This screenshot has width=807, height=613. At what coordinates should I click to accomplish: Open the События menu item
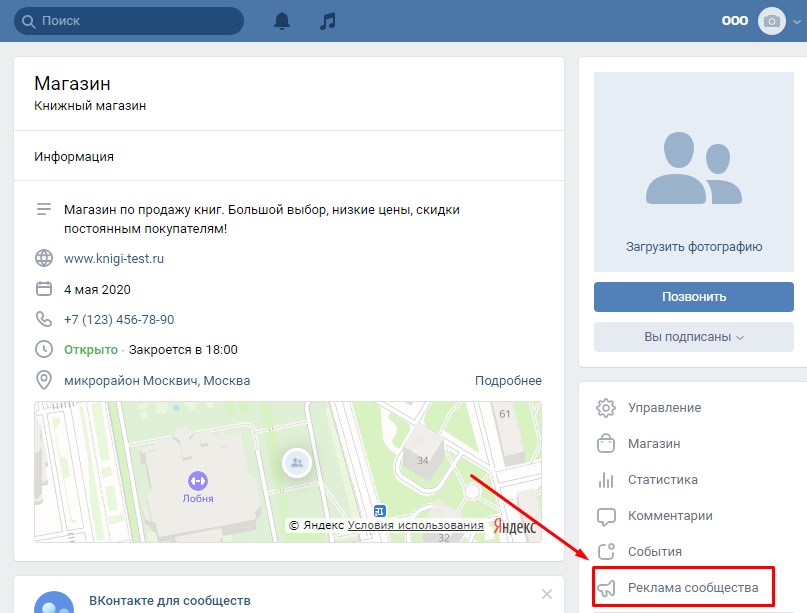(x=654, y=551)
